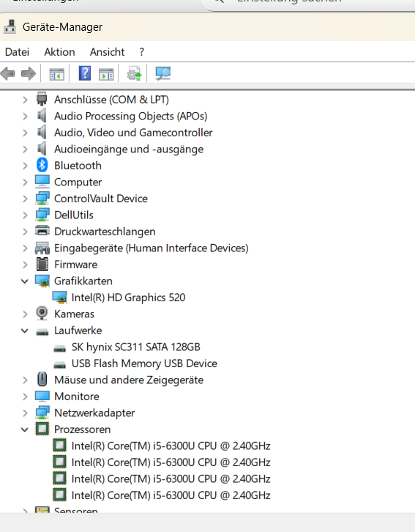The height and width of the screenshot is (532, 415).
Task: Open the ? help menu
Action: 141,52
